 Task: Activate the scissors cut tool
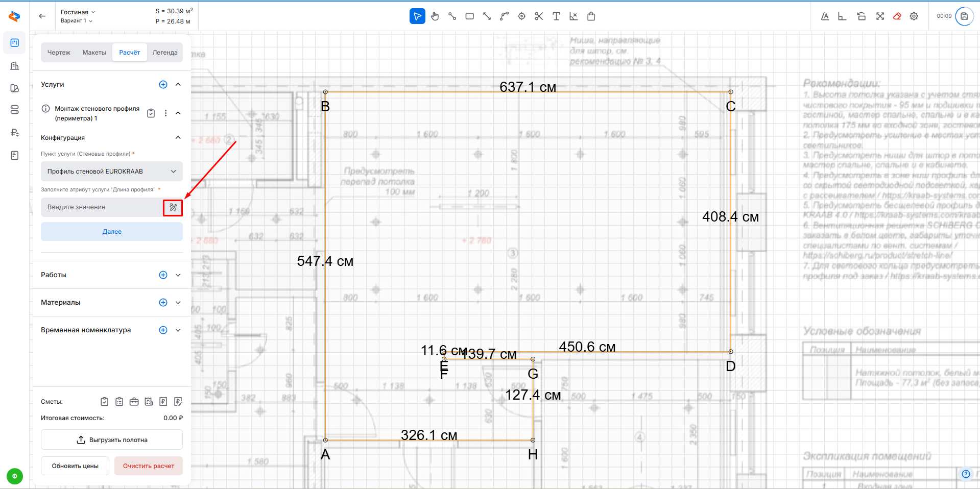tap(539, 16)
